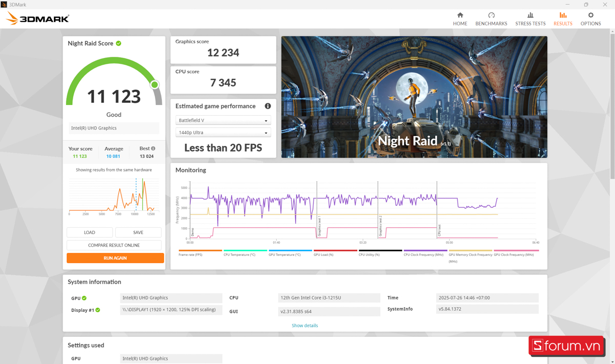This screenshot has width=615, height=364.
Task: Click the Less than 20 FPS result
Action: coord(223,148)
